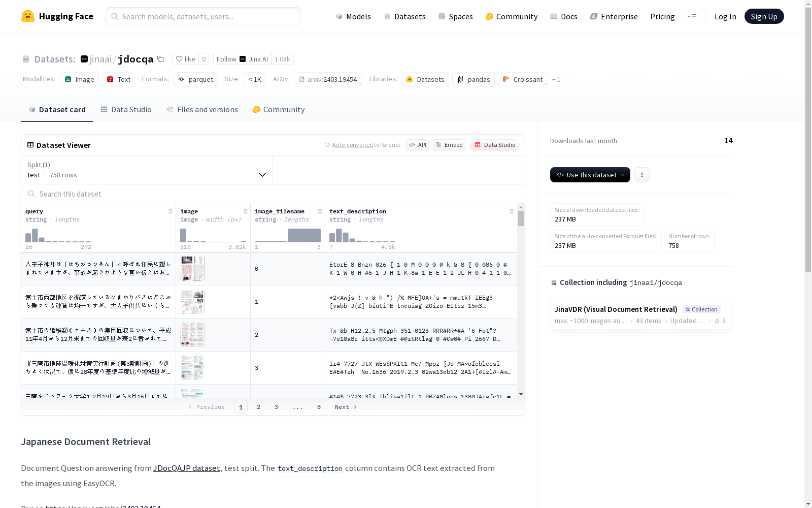Select the Datasets library tag
The width and height of the screenshot is (812, 508).
click(x=425, y=79)
